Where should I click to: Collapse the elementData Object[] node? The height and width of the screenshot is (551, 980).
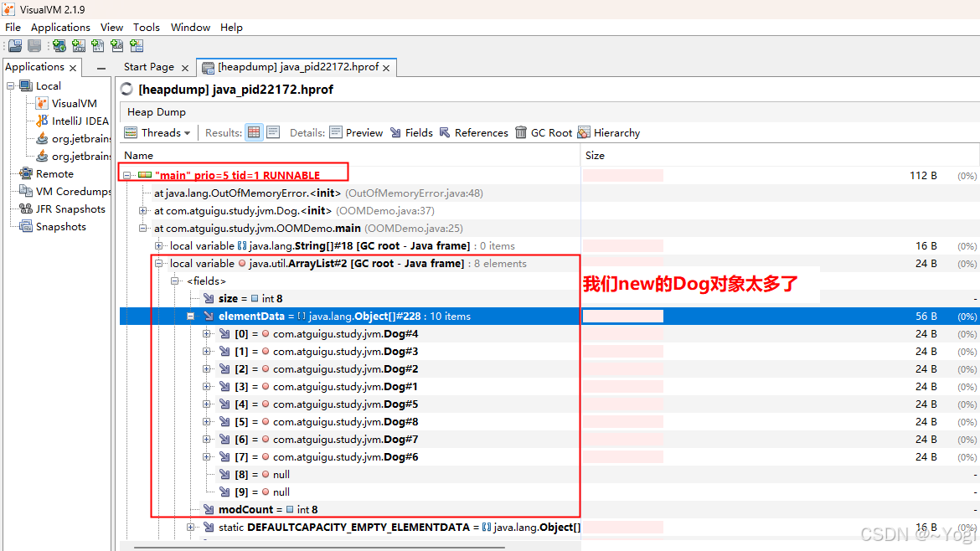pos(191,317)
